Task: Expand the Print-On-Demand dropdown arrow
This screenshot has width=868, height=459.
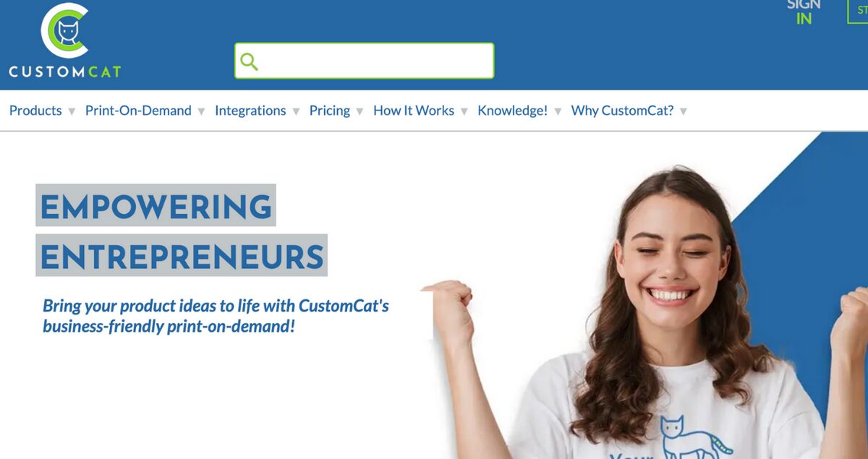Action: pos(201,111)
